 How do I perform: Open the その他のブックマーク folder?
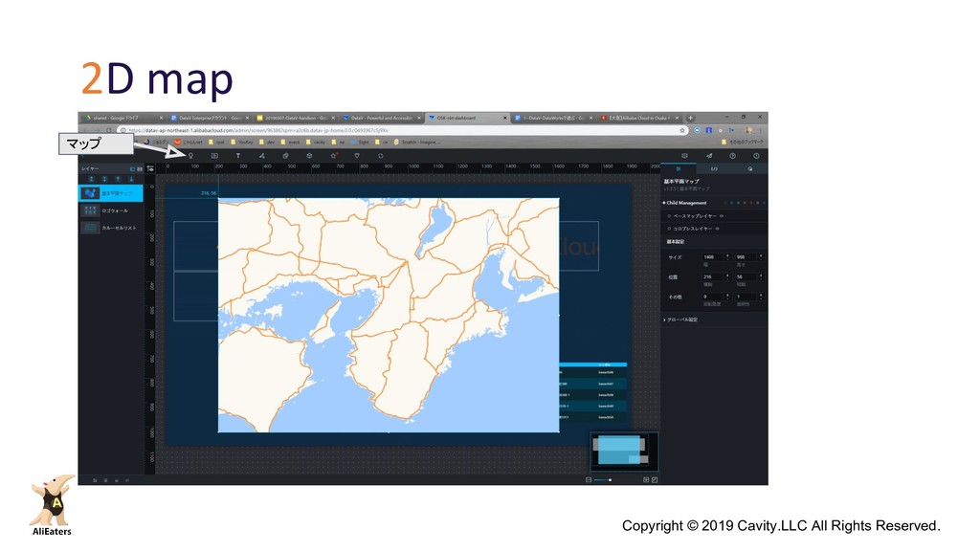[x=743, y=143]
